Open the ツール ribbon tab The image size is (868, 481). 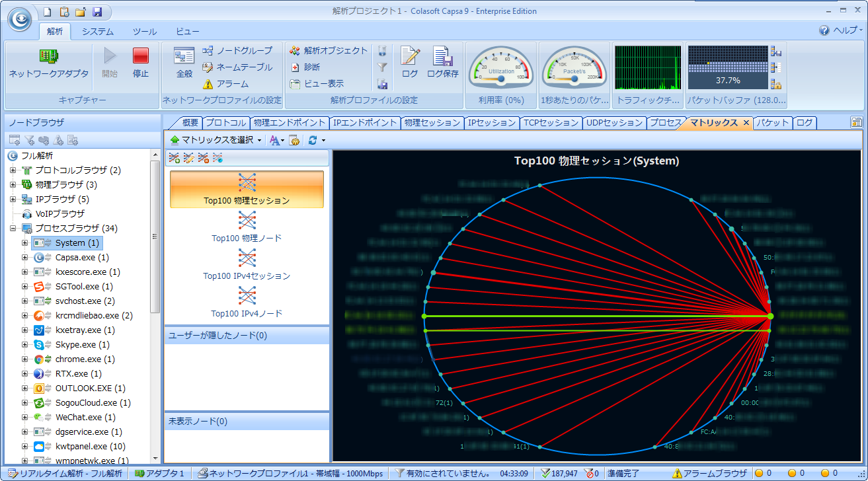click(x=144, y=32)
